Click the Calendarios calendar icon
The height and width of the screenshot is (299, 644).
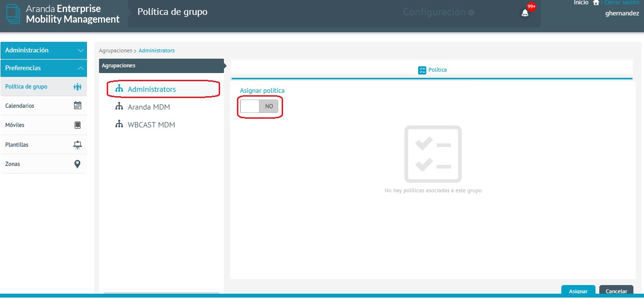click(77, 106)
